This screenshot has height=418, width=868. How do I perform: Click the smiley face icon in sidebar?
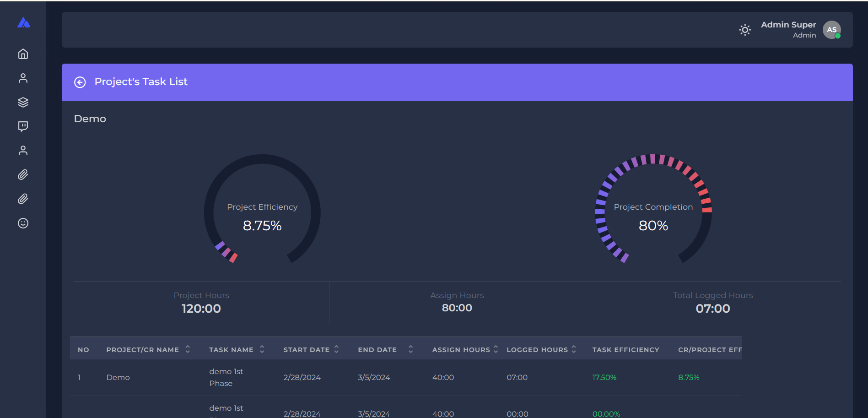[23, 223]
